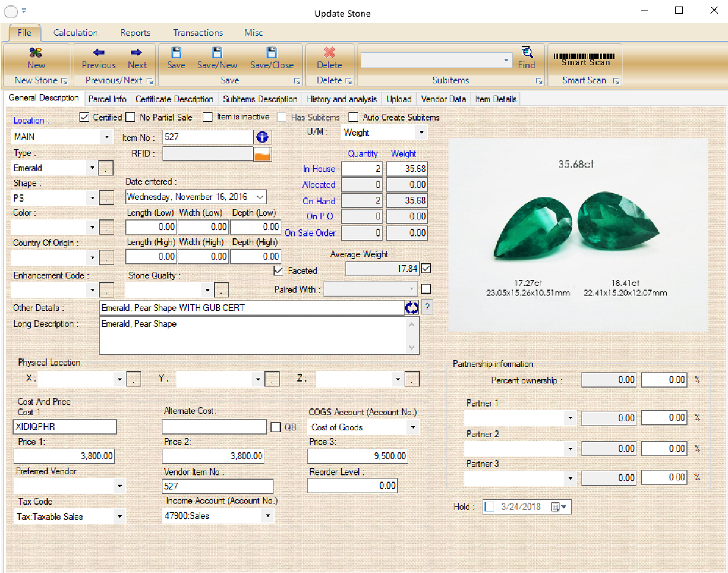Viewport: 728px width, 573px height.
Task: Click refresh icon next to Other Details
Action: 412,307
